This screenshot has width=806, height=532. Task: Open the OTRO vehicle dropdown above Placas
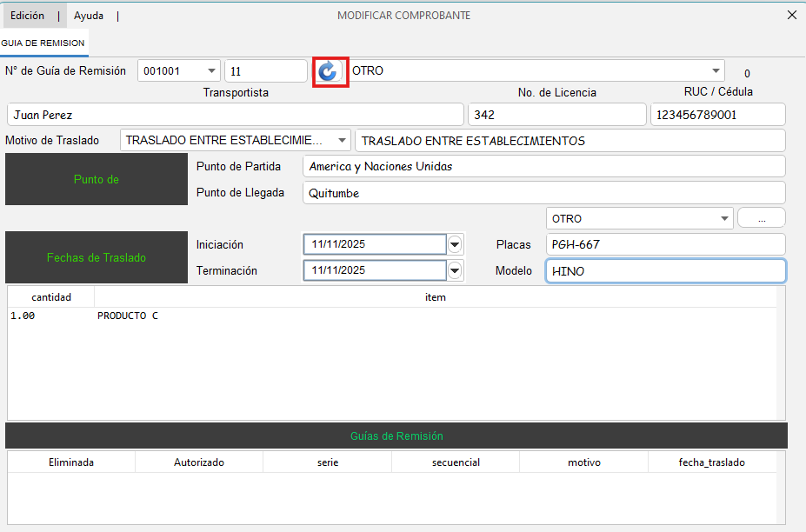pyautogui.click(x=724, y=218)
